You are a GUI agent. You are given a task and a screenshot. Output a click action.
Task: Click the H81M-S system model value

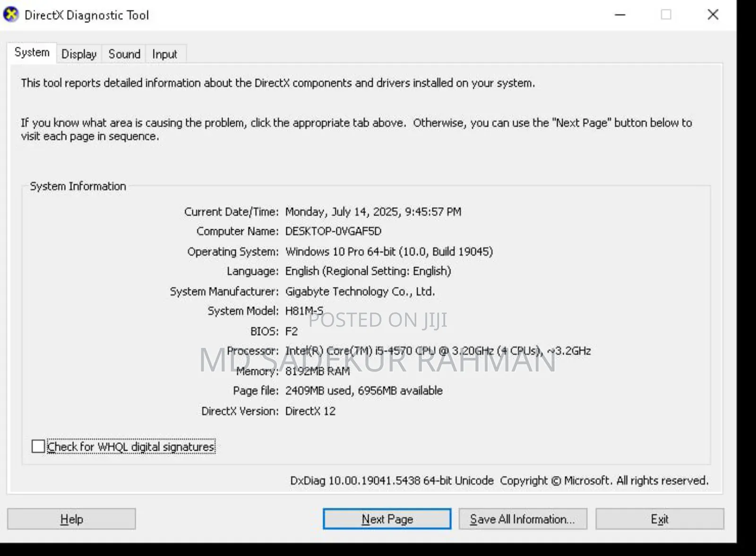pos(304,311)
